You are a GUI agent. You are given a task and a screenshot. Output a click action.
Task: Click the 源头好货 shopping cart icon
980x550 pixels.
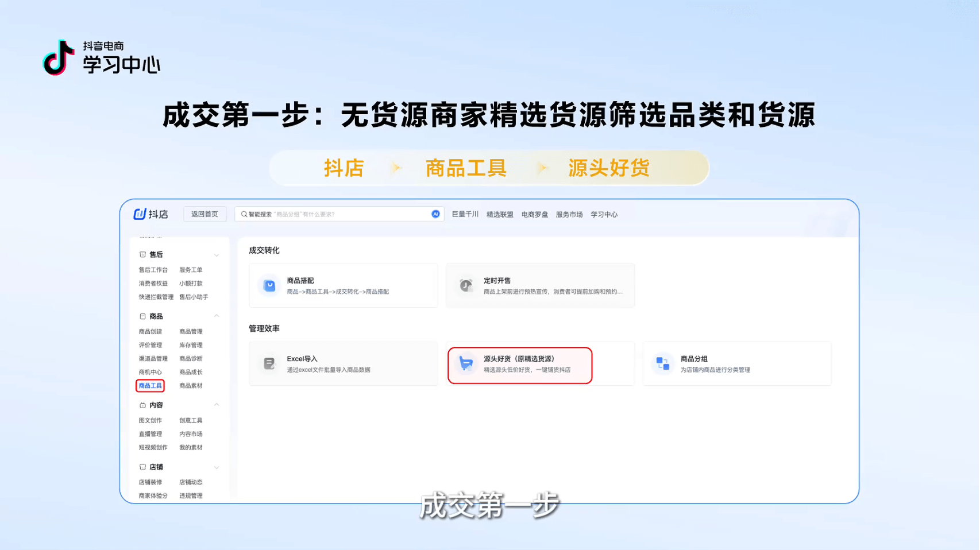click(466, 363)
